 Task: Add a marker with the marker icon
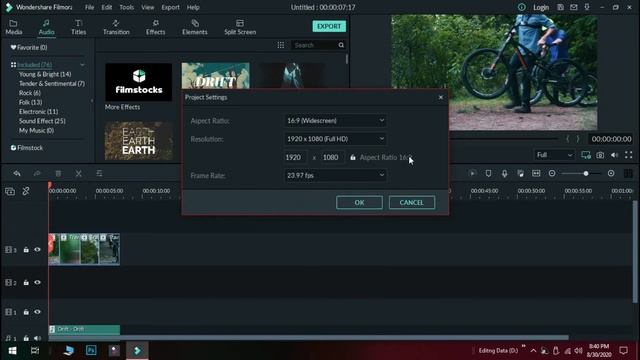pos(488,173)
